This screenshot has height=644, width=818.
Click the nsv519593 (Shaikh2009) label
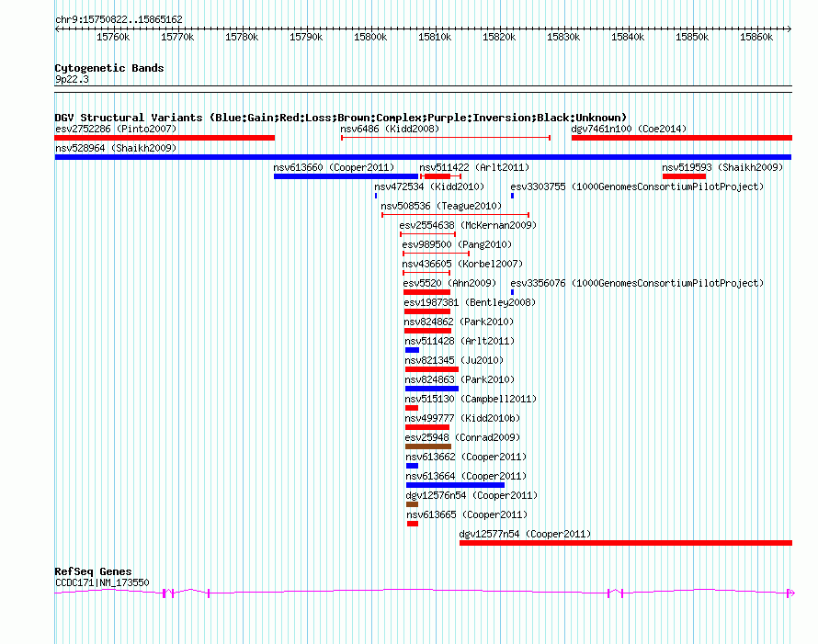coord(722,167)
